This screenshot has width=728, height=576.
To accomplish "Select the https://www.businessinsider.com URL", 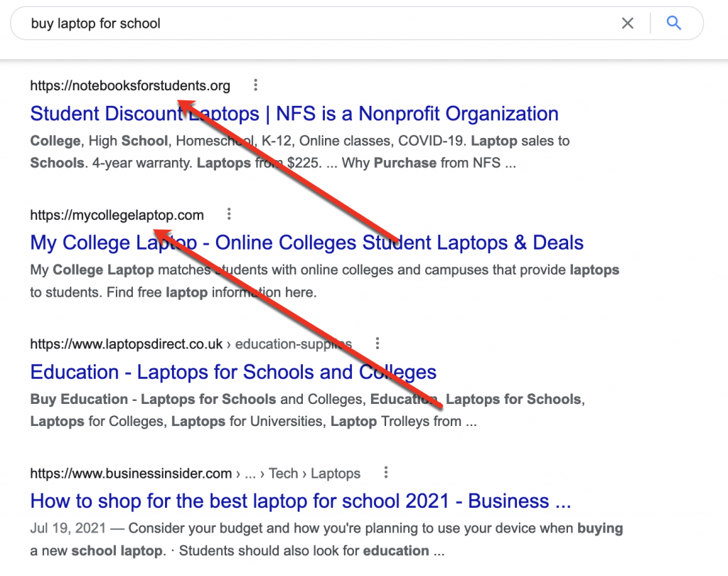I will (x=131, y=474).
